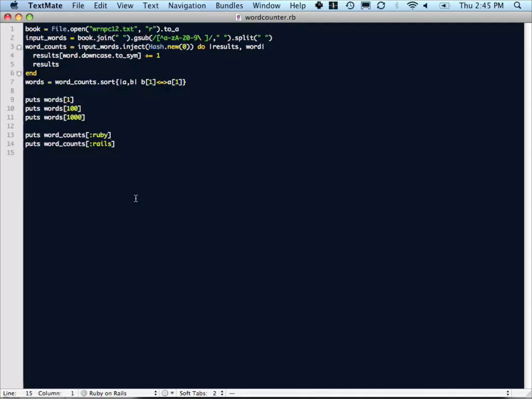Open the Navigation menu
The width and height of the screenshot is (532, 399).
(187, 5)
